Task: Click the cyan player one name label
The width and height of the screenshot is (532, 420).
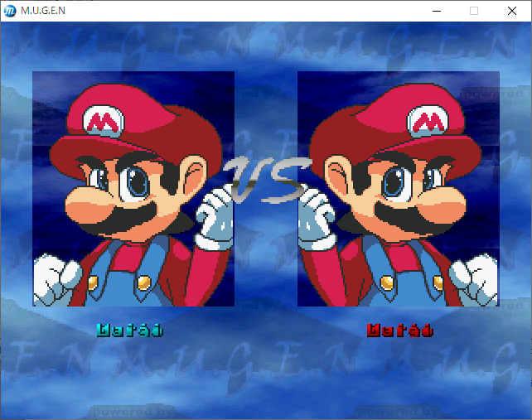Action: (130, 330)
